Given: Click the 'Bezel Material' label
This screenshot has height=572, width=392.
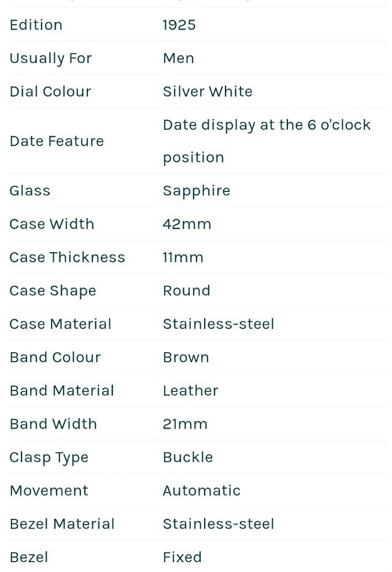Looking at the screenshot, I should (x=62, y=524).
